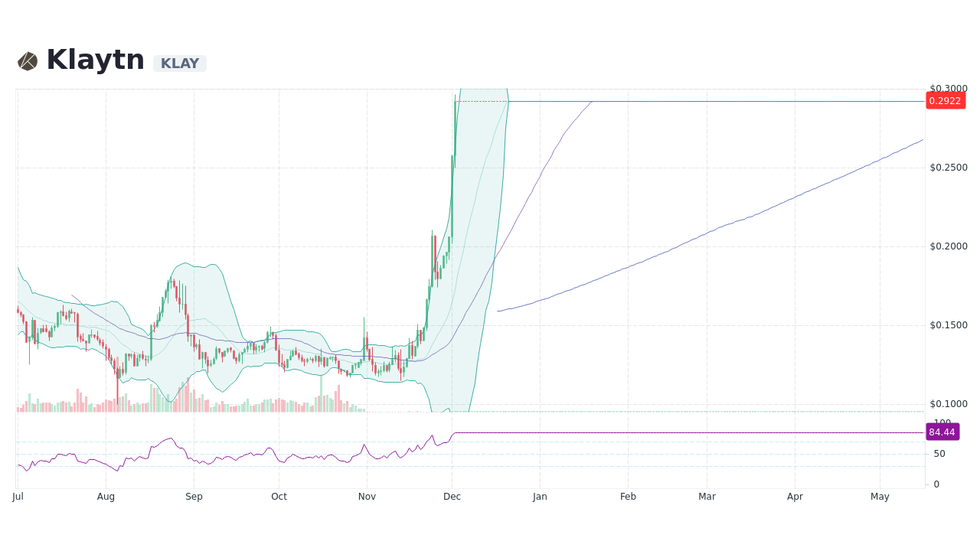This screenshot has width=980, height=551.
Task: Expand the Dec axis label
Action: [x=452, y=496]
